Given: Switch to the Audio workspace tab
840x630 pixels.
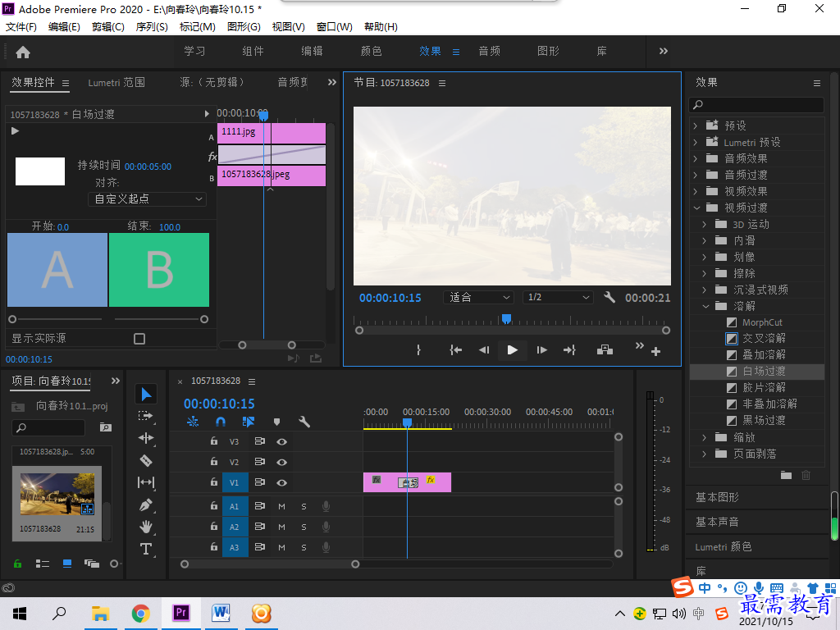Looking at the screenshot, I should pos(489,51).
